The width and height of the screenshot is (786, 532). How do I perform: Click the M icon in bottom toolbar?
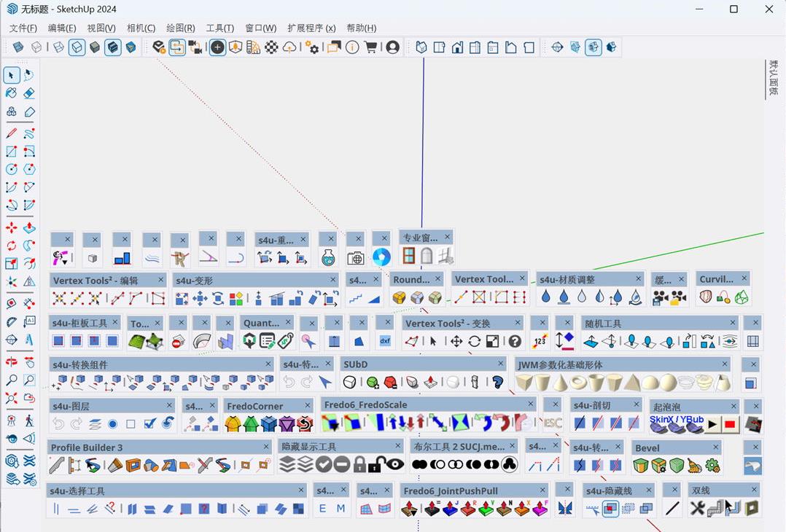[341, 509]
